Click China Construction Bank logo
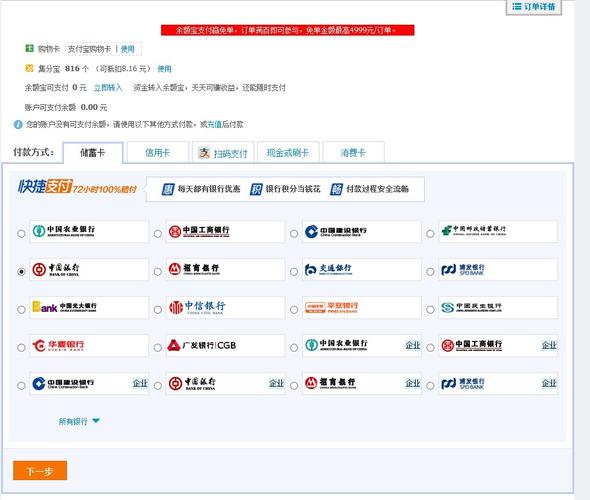This screenshot has width=590, height=500. [x=336, y=231]
